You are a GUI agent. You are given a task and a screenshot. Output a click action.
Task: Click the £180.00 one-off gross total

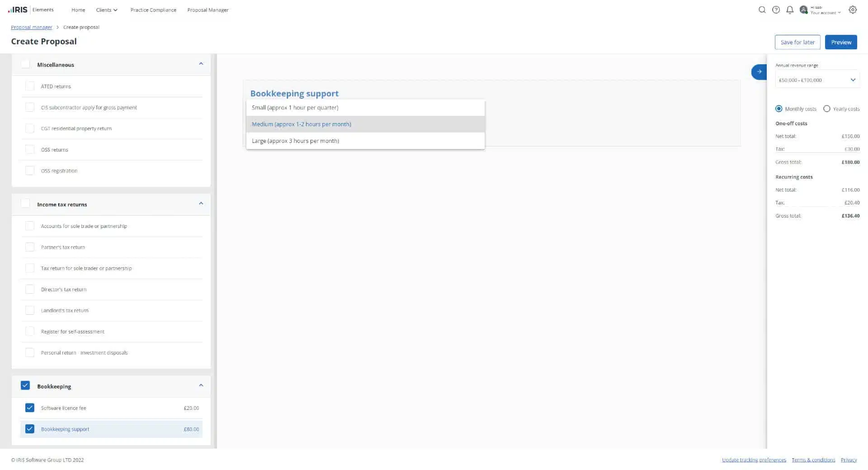pyautogui.click(x=850, y=162)
